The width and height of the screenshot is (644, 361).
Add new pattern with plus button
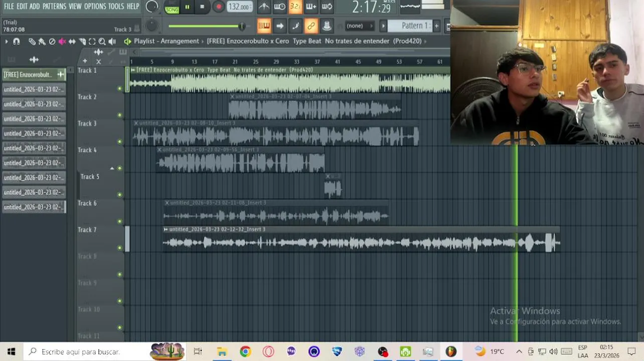coord(436,26)
